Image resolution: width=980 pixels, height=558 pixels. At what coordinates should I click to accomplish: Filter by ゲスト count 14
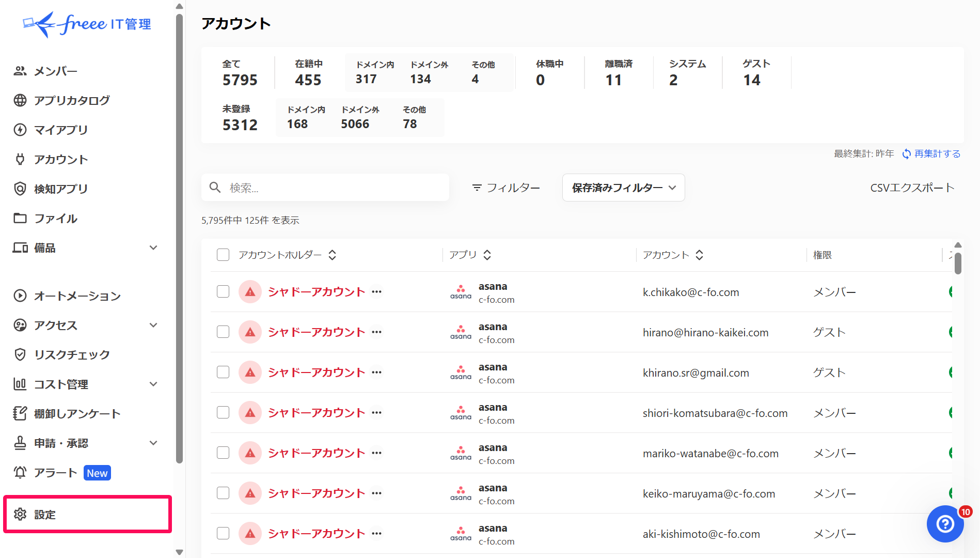(756, 72)
